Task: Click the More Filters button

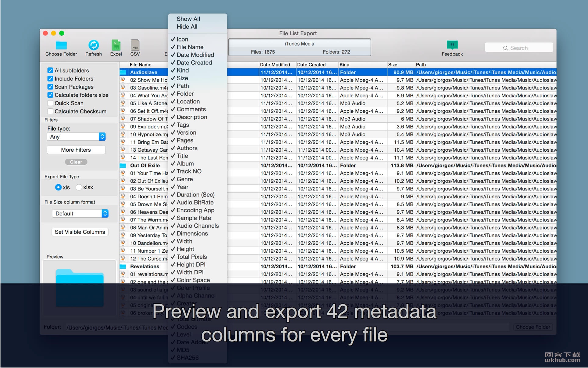Action: click(x=76, y=150)
